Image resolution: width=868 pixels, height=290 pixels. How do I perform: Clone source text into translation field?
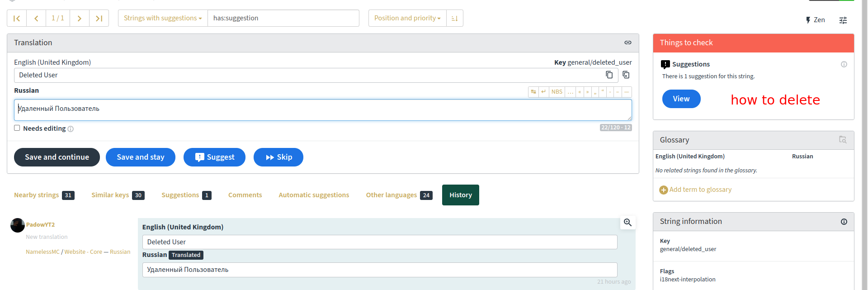tap(626, 75)
